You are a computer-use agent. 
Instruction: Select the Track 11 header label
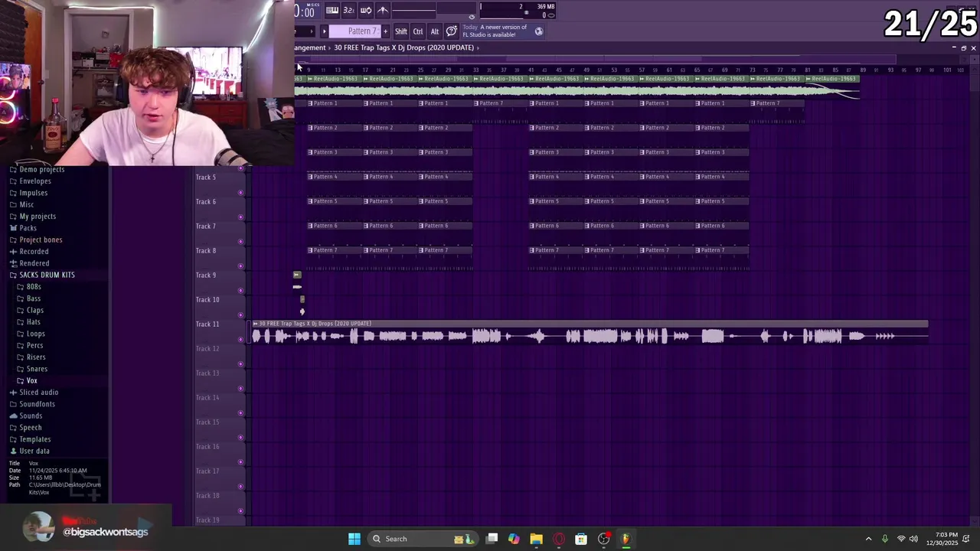point(207,324)
